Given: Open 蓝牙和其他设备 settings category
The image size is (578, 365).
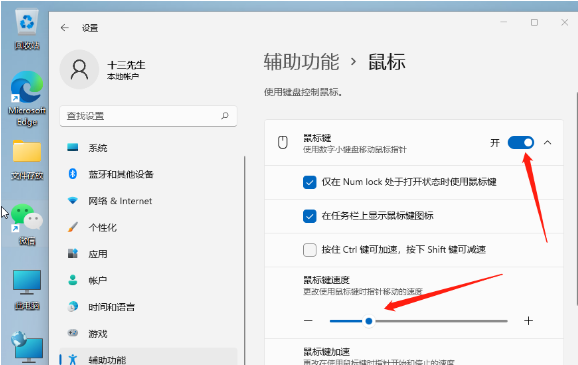Looking at the screenshot, I should coord(148,174).
